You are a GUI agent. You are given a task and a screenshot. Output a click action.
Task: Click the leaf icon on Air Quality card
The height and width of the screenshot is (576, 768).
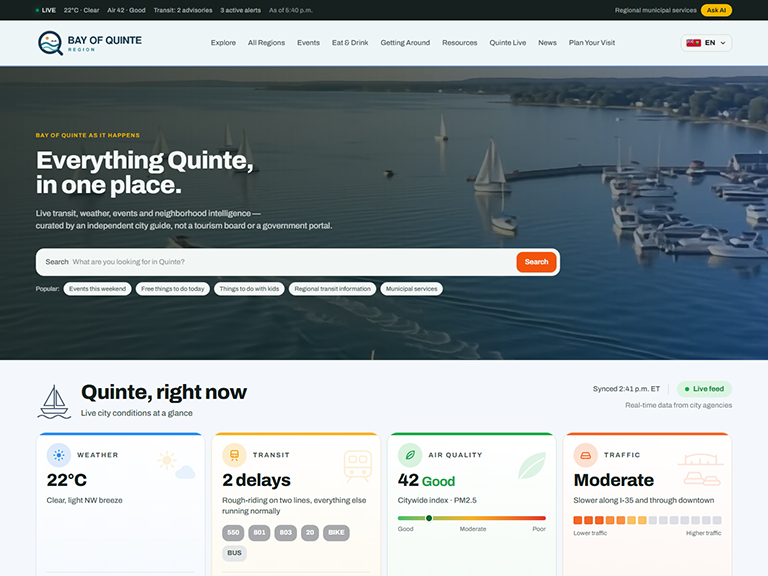point(410,455)
